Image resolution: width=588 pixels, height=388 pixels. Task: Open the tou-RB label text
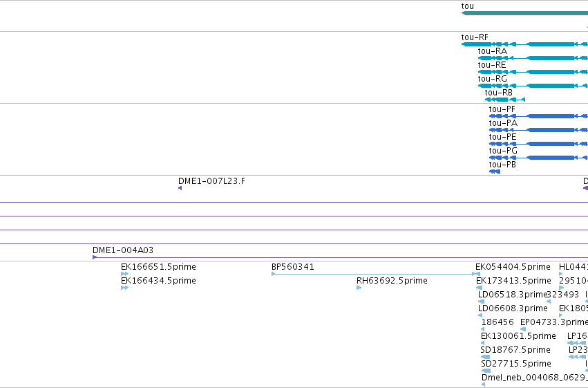498,92
